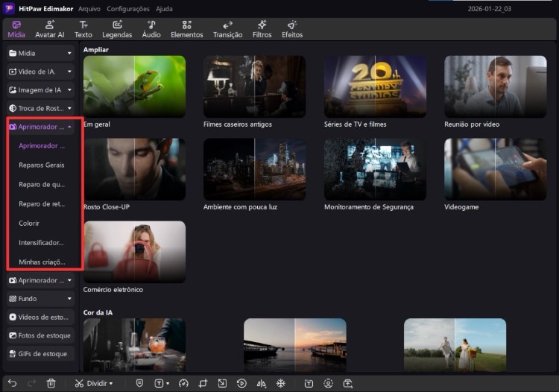The image size is (559, 392).
Task: Choose the Monitoramento de Segurança thumbnail
Action: click(375, 169)
